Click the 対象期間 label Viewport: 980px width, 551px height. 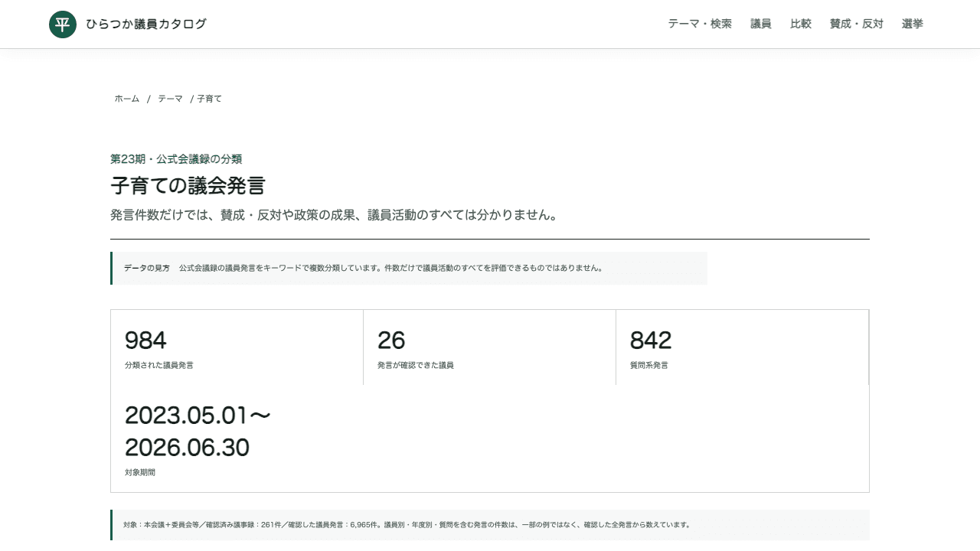140,473
